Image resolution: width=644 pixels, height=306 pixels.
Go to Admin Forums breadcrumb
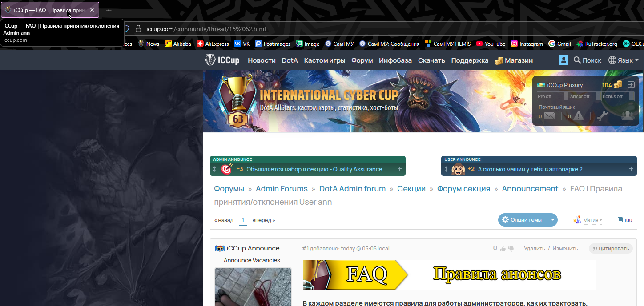pos(282,189)
